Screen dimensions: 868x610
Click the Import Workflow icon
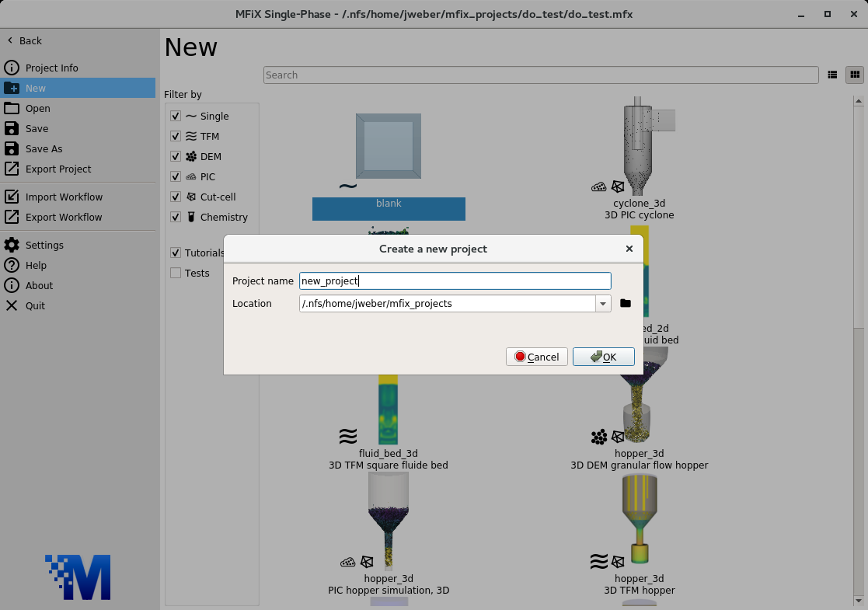coord(12,197)
